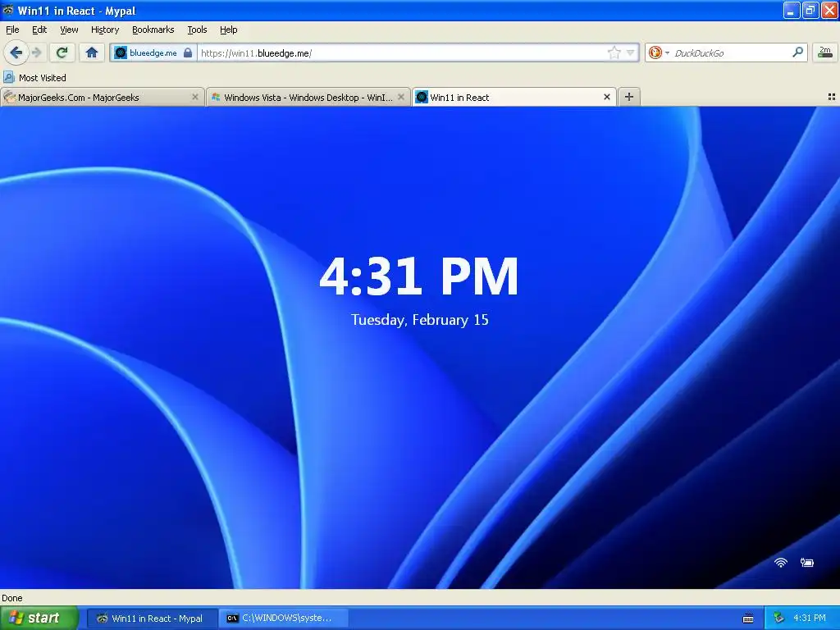Click the Wi-Fi icon on lock screen
This screenshot has height=630, width=840.
(781, 562)
